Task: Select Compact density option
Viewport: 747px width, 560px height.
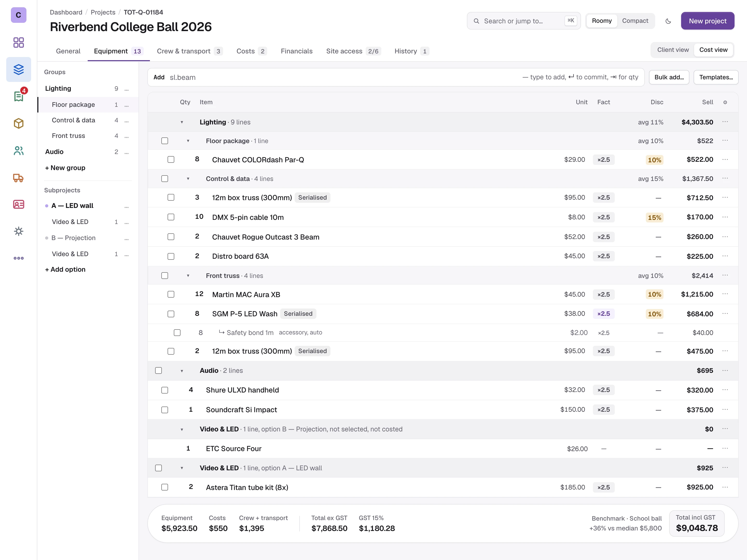Action: tap(635, 21)
